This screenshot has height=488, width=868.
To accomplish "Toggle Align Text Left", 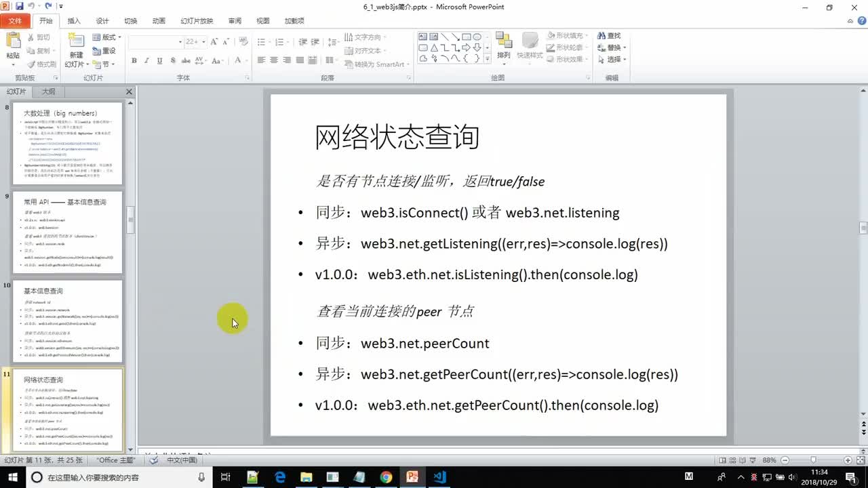I will pyautogui.click(x=261, y=60).
